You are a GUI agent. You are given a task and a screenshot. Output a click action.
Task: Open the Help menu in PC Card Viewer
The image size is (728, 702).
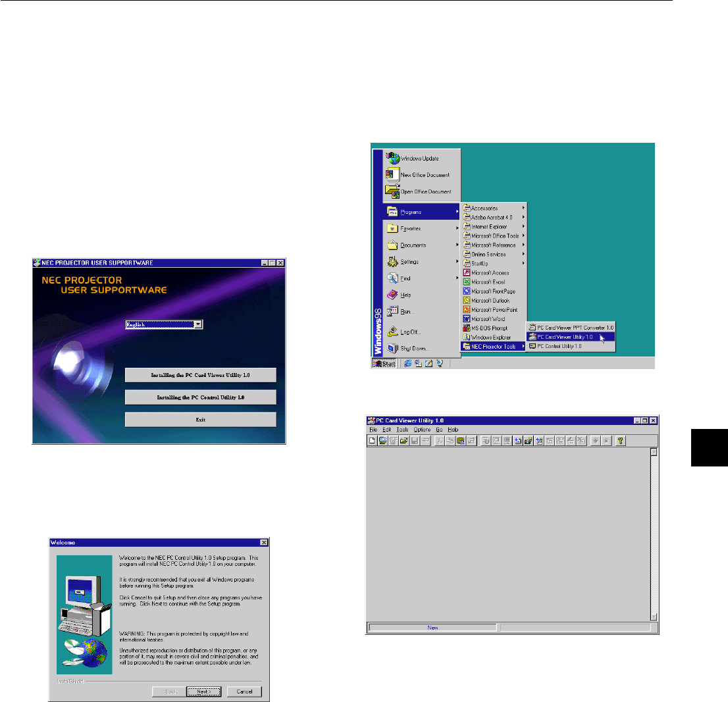453,430
